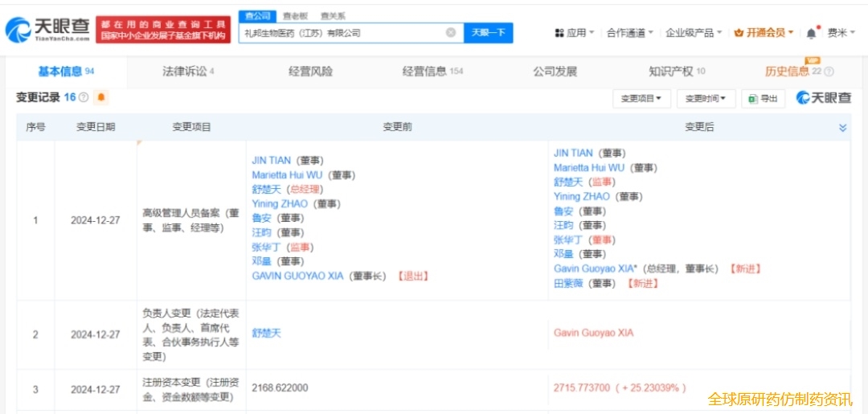Image resolution: width=868 pixels, height=414 pixels.
Task: Select the 查老板 search tab
Action: pos(295,16)
